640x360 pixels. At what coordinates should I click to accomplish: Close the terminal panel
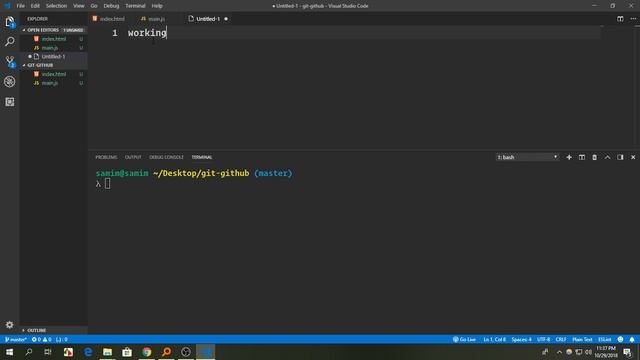click(x=633, y=157)
